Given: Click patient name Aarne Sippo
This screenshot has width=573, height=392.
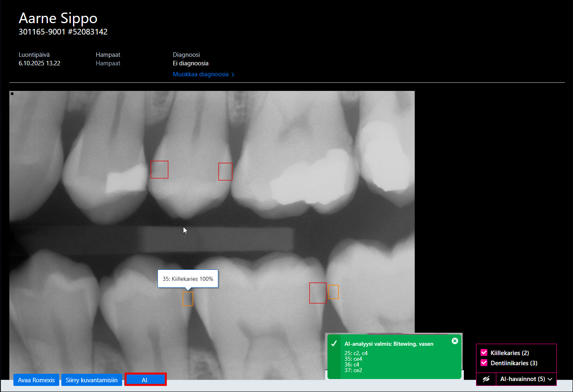Looking at the screenshot, I should click(x=58, y=18).
